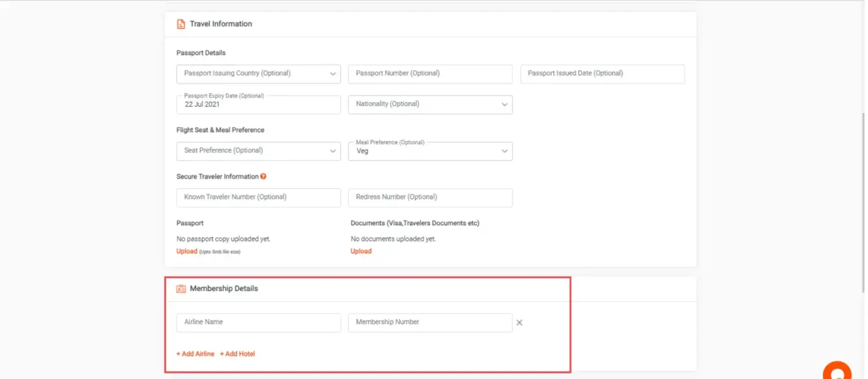
Task: Click the Travel Information section icon
Action: click(x=181, y=24)
